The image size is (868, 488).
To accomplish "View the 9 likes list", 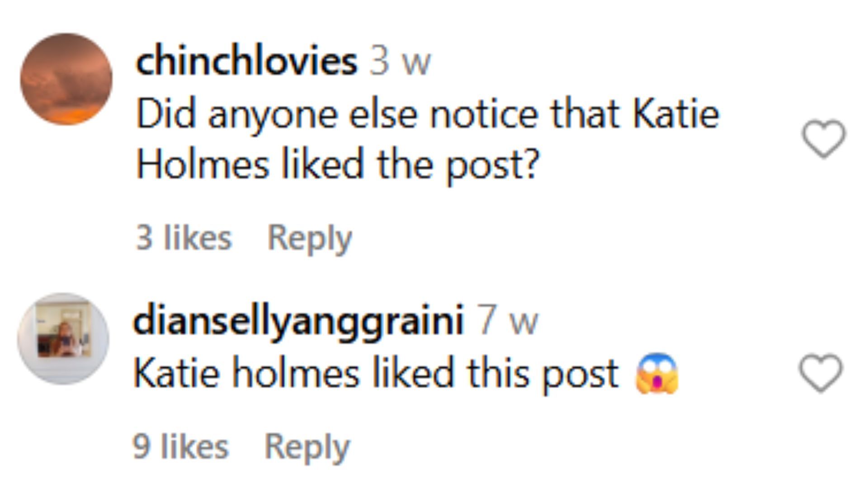I will pyautogui.click(x=181, y=446).
